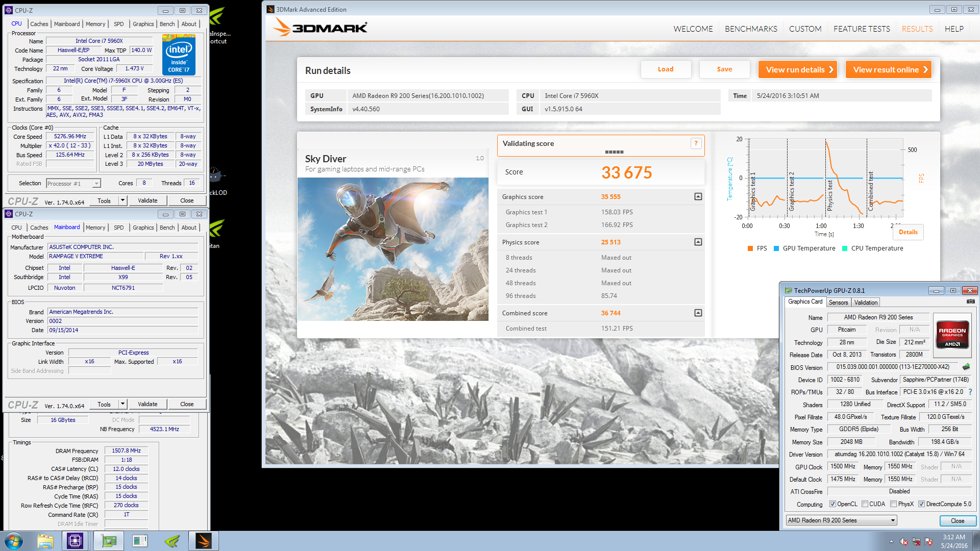This screenshot has height=551, width=980.
Task: Click Validate in the top CPU-Z window
Action: 148,201
